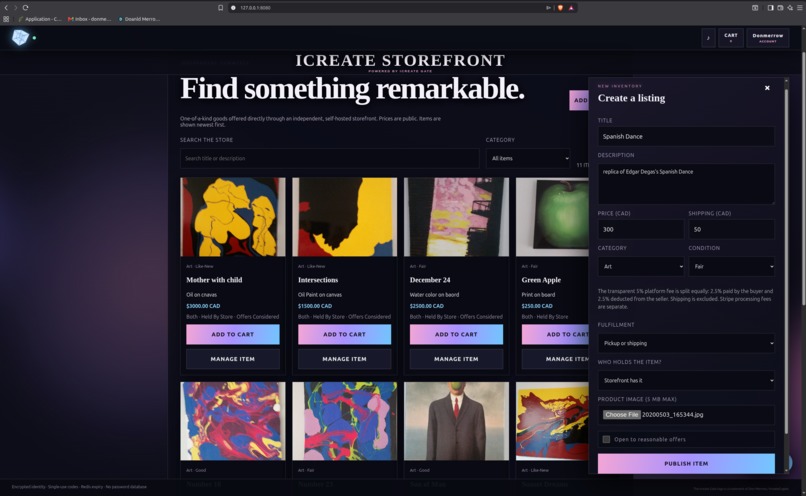Open the December 24 painting thumbnail
This screenshot has height=496, width=806.
pyautogui.click(x=456, y=217)
